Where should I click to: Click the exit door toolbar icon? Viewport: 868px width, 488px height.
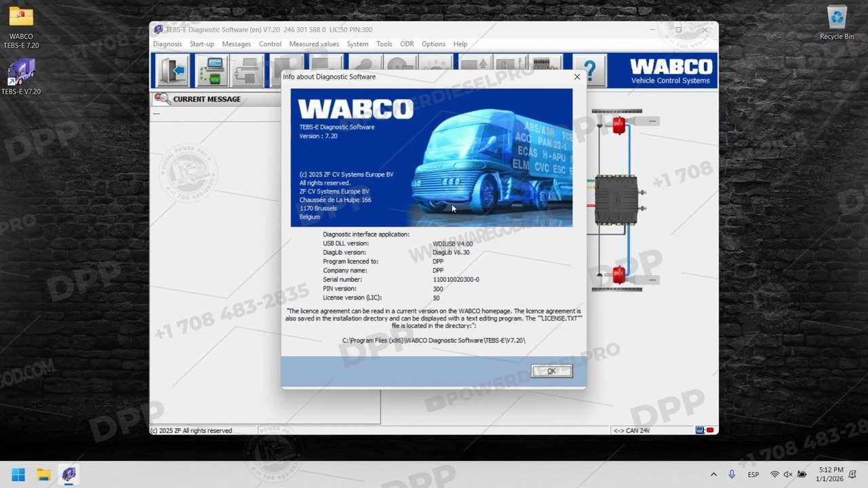pos(172,70)
